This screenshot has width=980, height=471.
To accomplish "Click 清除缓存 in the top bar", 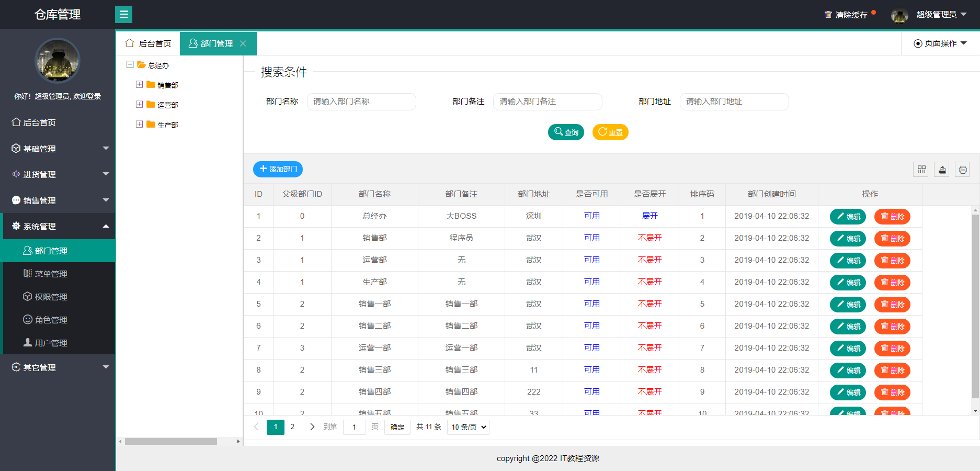I will pyautogui.click(x=851, y=15).
